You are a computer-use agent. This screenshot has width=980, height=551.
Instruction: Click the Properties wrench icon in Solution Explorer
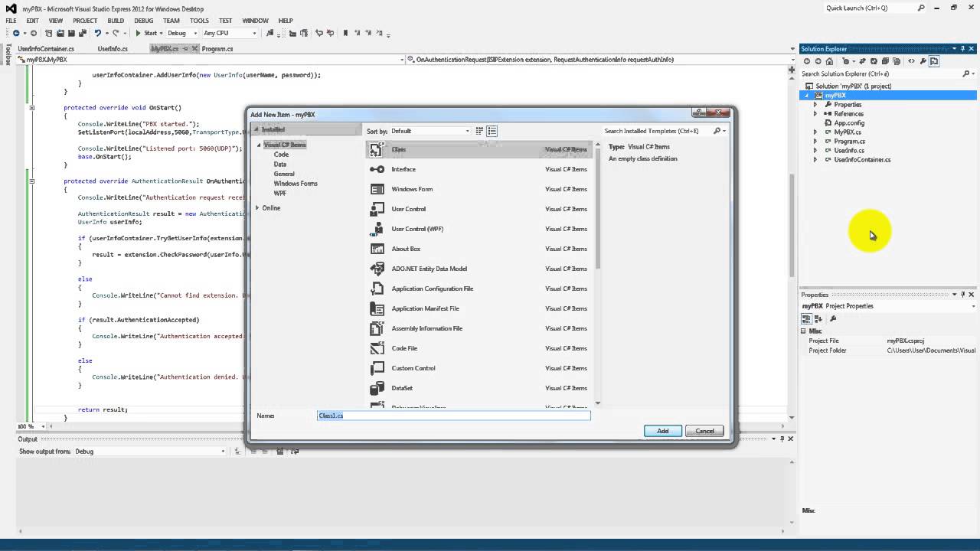tap(923, 61)
